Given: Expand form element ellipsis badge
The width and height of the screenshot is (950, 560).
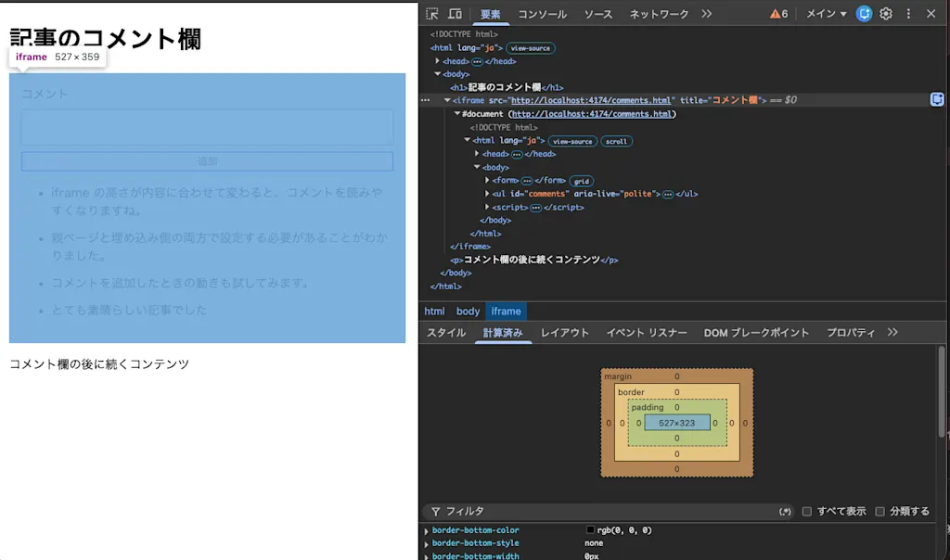Looking at the screenshot, I should (527, 181).
